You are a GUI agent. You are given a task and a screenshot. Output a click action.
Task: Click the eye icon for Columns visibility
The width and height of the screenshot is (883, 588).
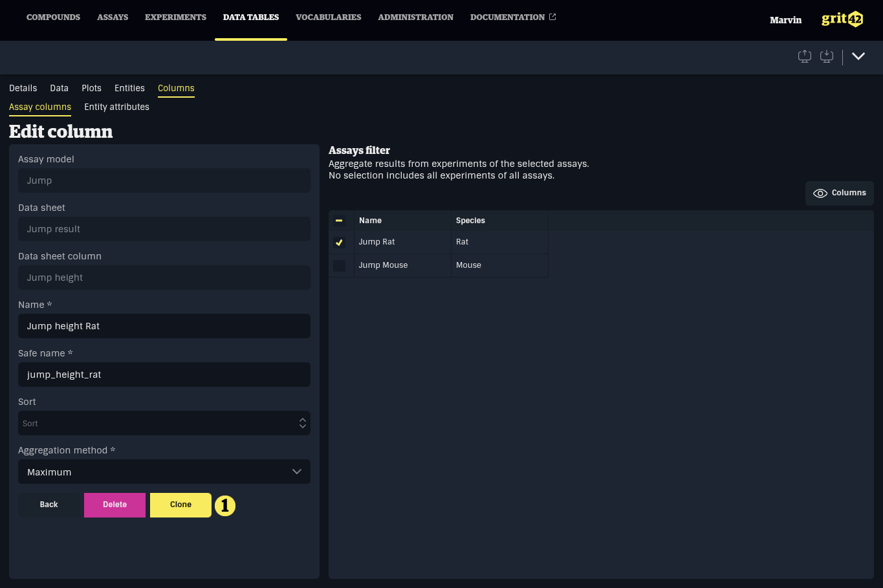(820, 193)
